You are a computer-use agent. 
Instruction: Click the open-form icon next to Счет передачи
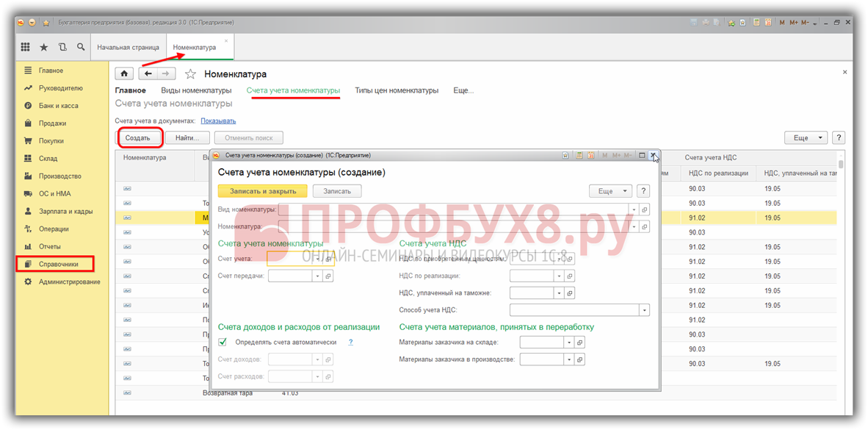[x=328, y=276]
